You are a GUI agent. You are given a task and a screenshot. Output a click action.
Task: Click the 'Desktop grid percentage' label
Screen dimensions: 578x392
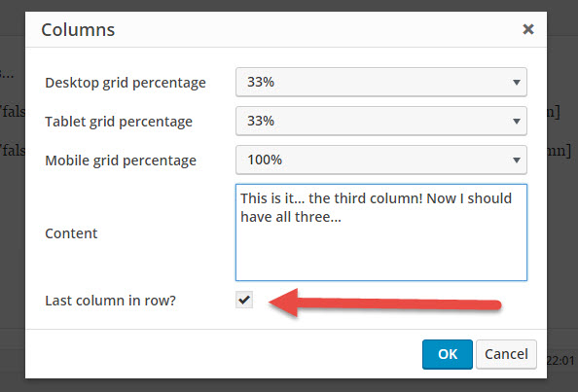tap(126, 83)
